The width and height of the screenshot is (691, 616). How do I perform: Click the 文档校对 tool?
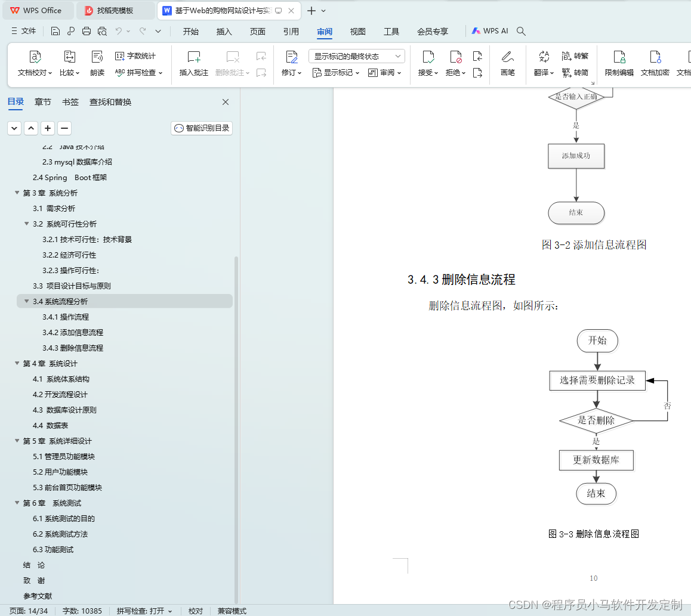35,63
